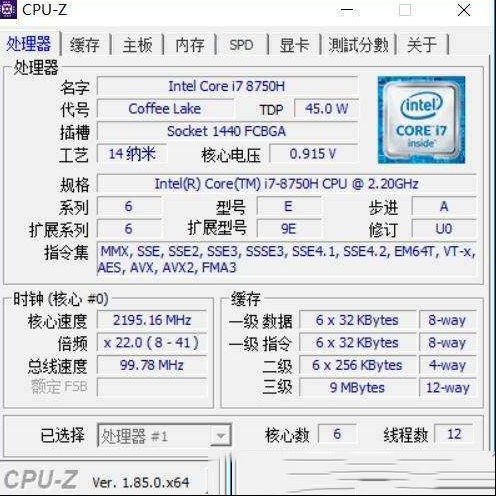
Task: Click the 核心数 field showing 6
Action: [337, 434]
